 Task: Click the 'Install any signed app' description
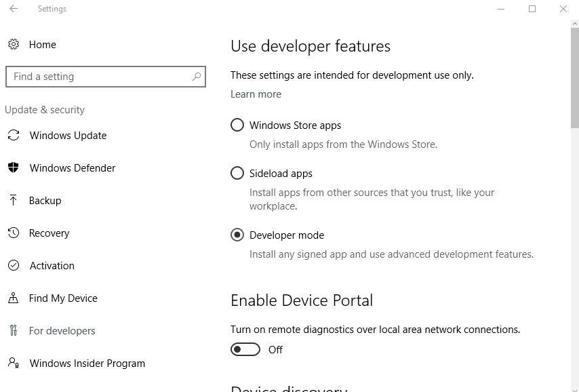coord(391,254)
